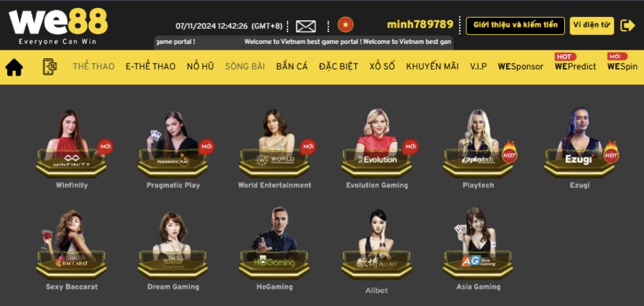Click the logout arrow icon
Viewport: 644px width, 306px height.
[x=628, y=25]
